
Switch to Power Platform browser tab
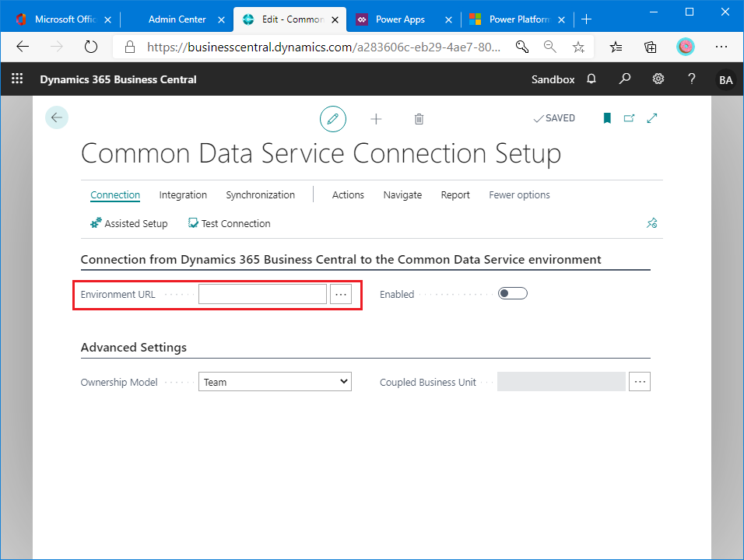[519, 19]
